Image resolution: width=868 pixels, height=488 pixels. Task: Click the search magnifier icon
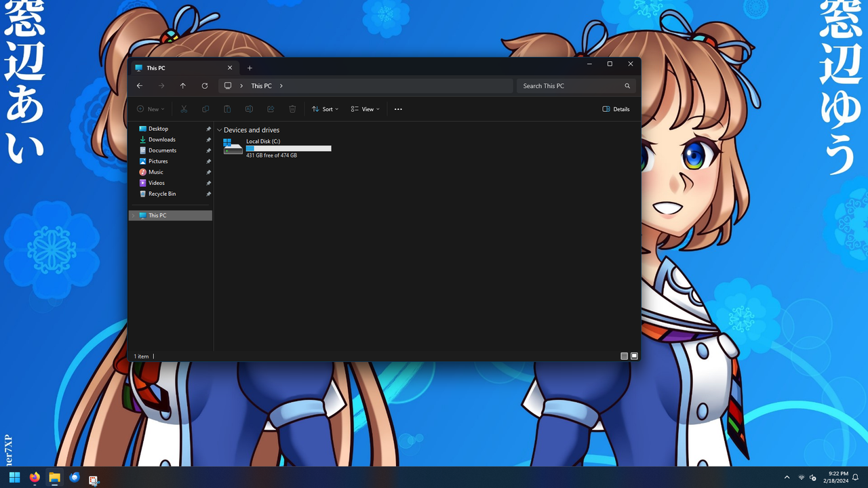[x=627, y=86]
